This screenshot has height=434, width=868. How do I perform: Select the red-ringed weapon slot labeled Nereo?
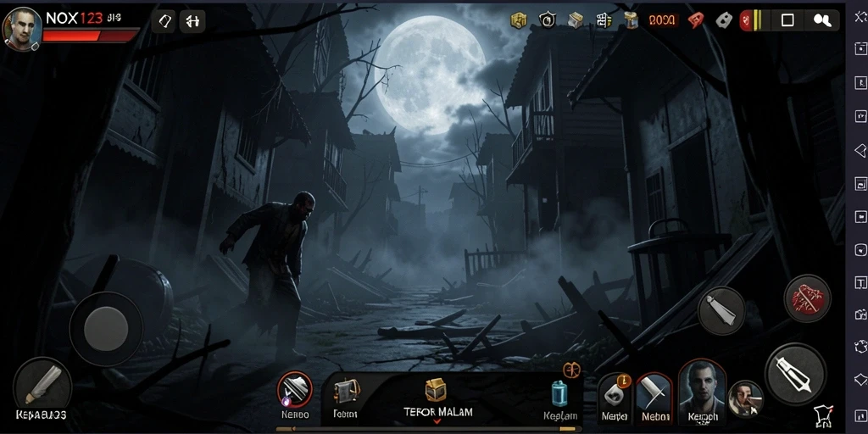tap(294, 389)
